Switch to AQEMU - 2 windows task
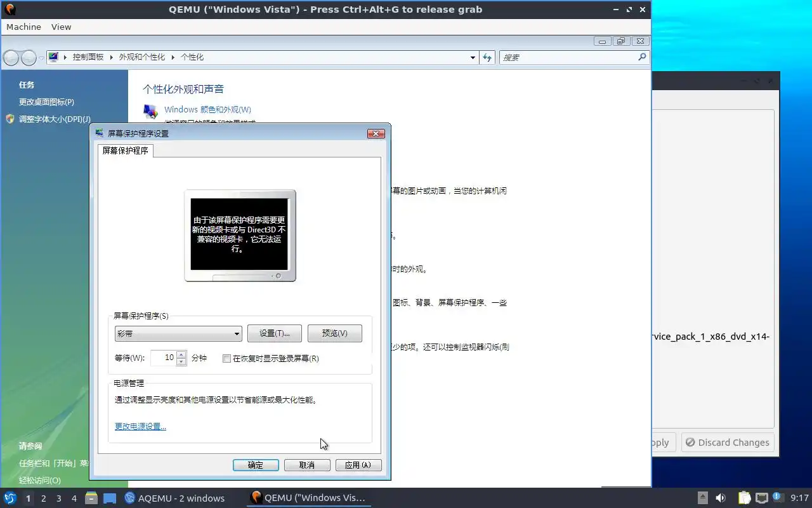 point(174,498)
